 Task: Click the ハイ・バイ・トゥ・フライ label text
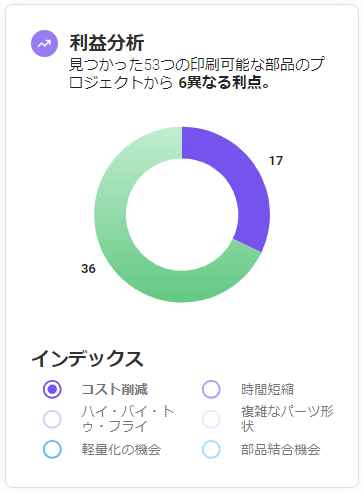pyautogui.click(x=128, y=419)
